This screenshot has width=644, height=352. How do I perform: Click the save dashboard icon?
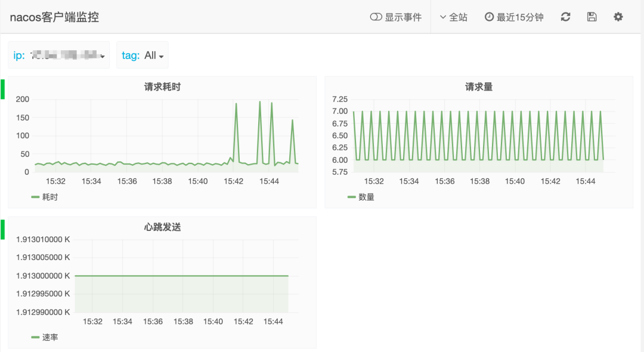(591, 17)
